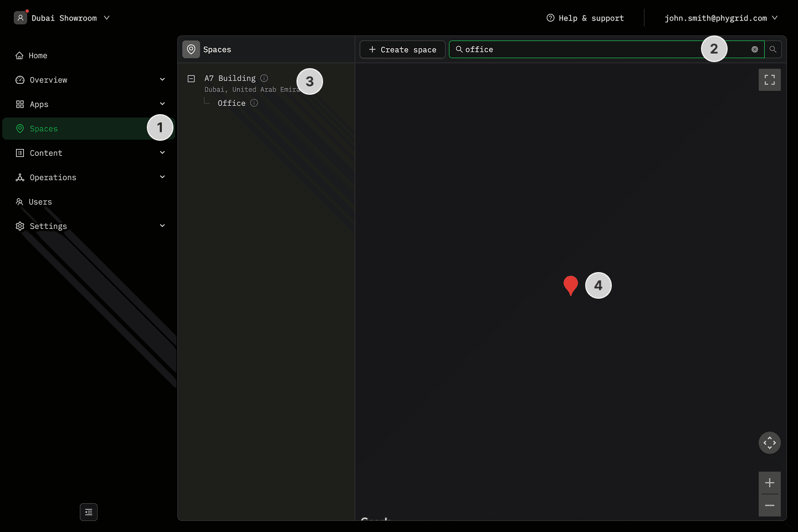Image resolution: width=798 pixels, height=532 pixels.
Task: Zoom out on the map
Action: 769,505
